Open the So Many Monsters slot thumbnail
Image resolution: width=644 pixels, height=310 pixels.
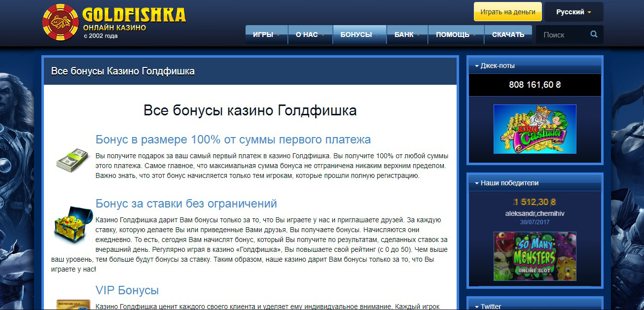tap(535, 256)
